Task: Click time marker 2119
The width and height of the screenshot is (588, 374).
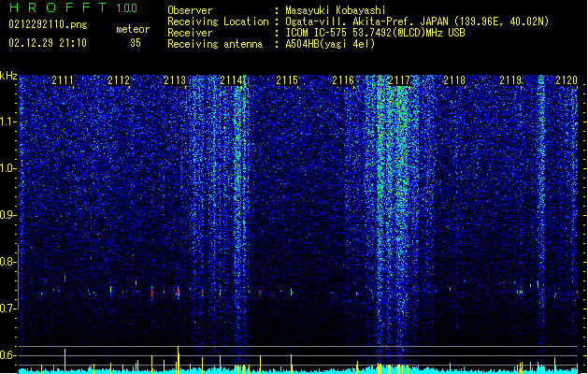Action: tap(510, 79)
